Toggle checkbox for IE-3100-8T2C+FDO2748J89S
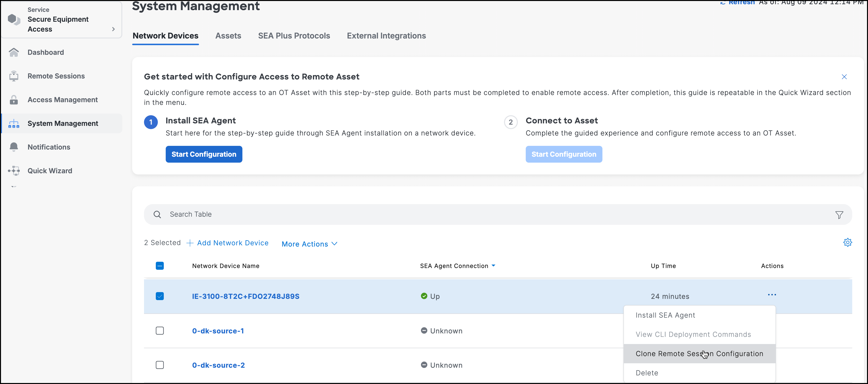The height and width of the screenshot is (384, 868). (160, 296)
